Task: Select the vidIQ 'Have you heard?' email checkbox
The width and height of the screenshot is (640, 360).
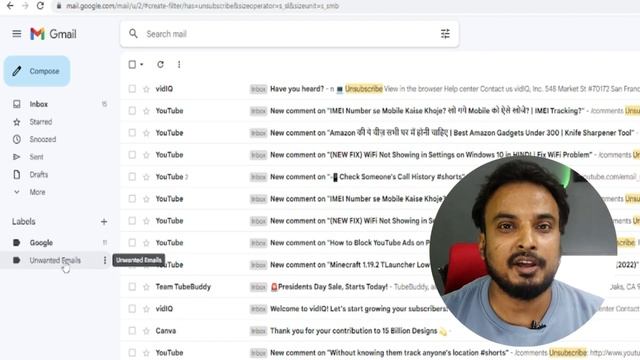Action: tap(132, 89)
